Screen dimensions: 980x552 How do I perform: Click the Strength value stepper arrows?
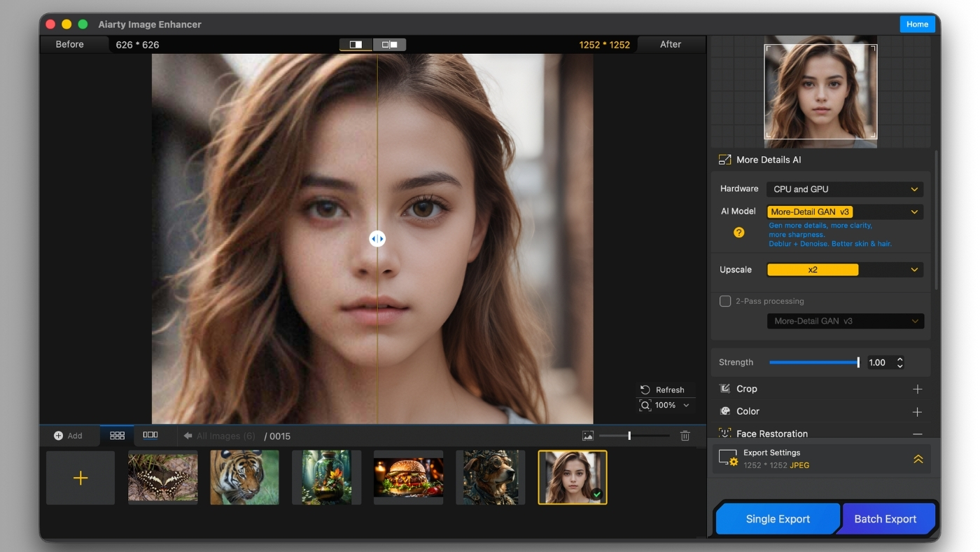click(899, 362)
